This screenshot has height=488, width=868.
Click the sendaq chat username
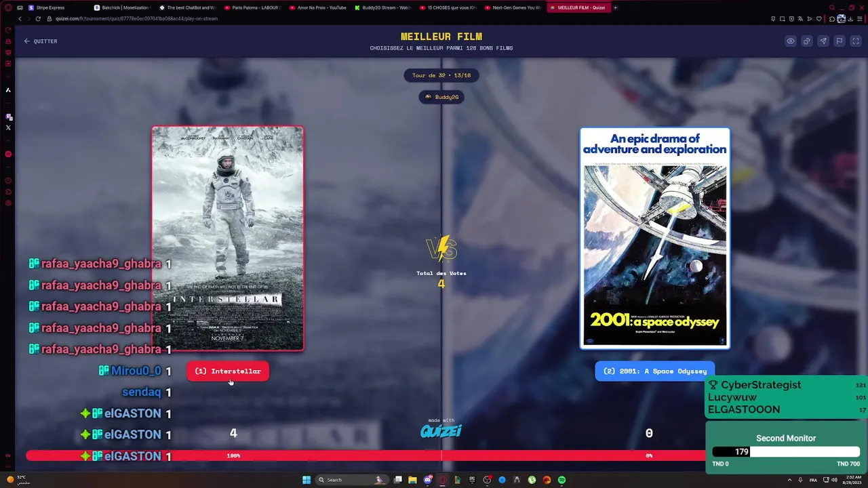(x=141, y=392)
